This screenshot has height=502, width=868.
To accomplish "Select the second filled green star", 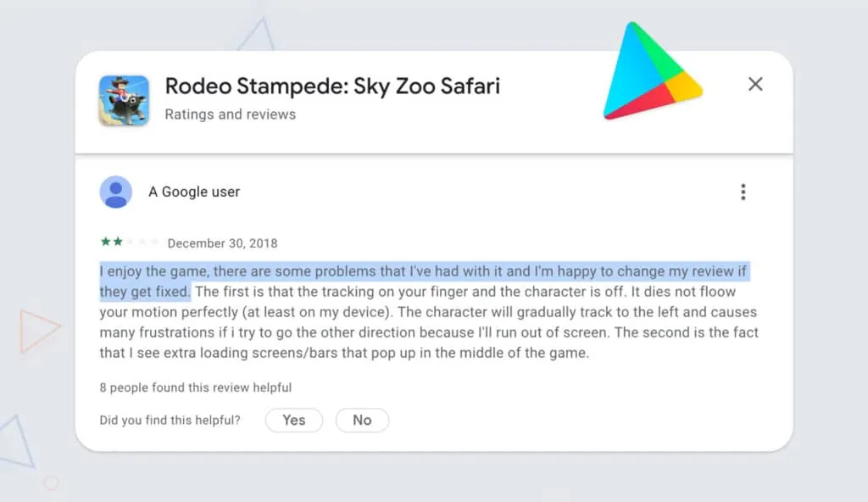I will [118, 242].
